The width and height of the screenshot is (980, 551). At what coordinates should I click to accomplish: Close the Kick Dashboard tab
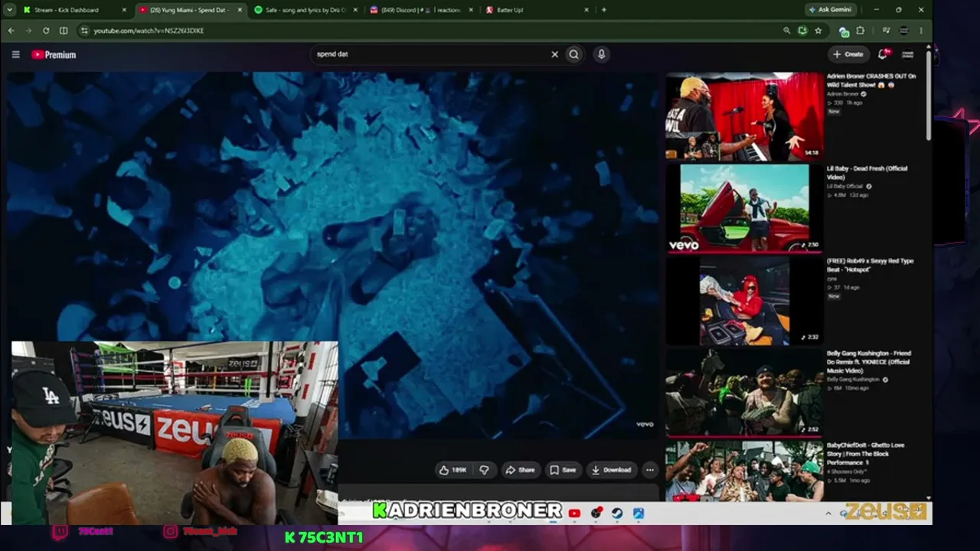[125, 10]
